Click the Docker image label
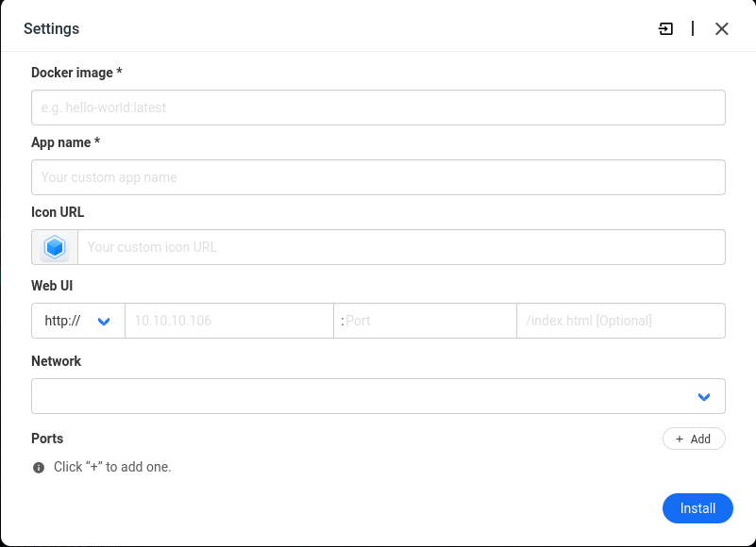Viewport: 756px width, 547px height. click(x=76, y=73)
